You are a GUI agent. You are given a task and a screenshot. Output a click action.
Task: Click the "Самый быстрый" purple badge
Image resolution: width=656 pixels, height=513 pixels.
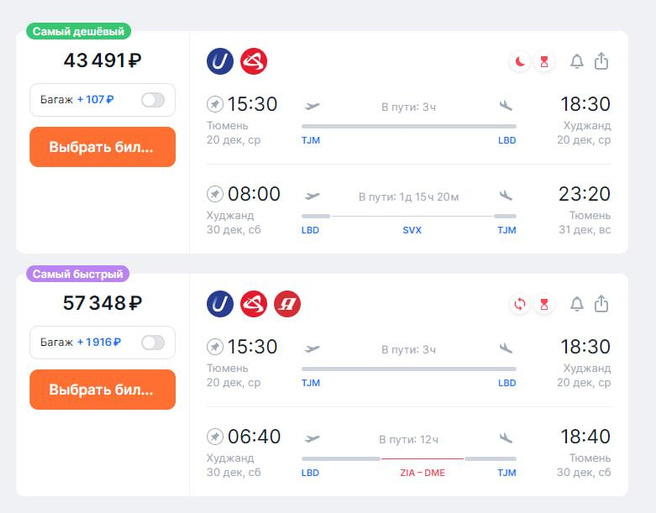[79, 274]
